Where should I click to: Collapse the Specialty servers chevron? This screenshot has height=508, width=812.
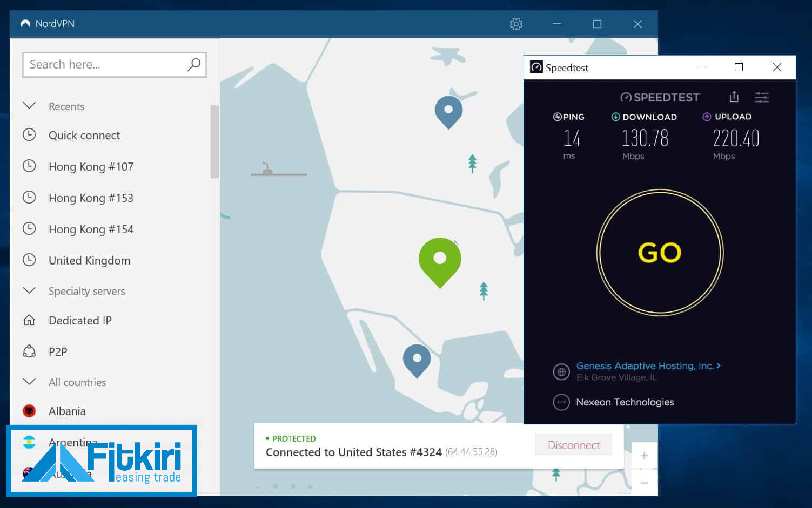29,290
